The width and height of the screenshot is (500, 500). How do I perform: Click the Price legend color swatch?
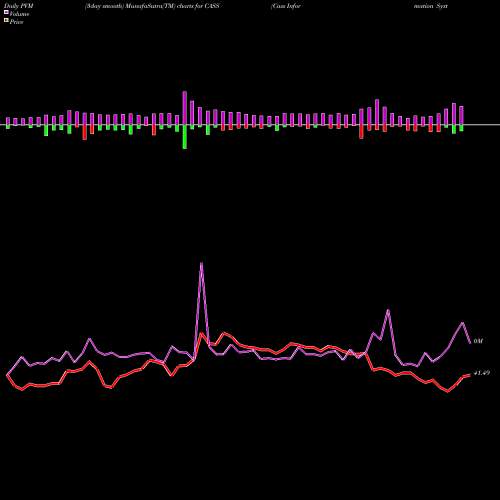pyautogui.click(x=6, y=20)
